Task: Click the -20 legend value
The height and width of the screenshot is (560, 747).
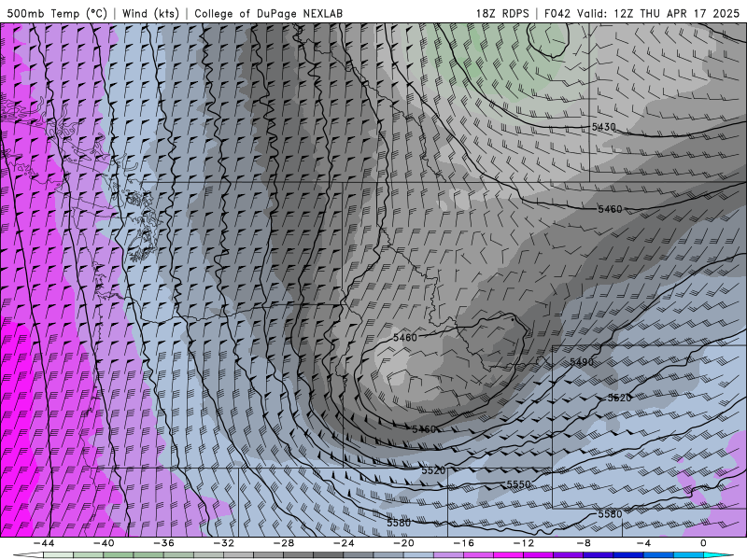Action: point(404,543)
